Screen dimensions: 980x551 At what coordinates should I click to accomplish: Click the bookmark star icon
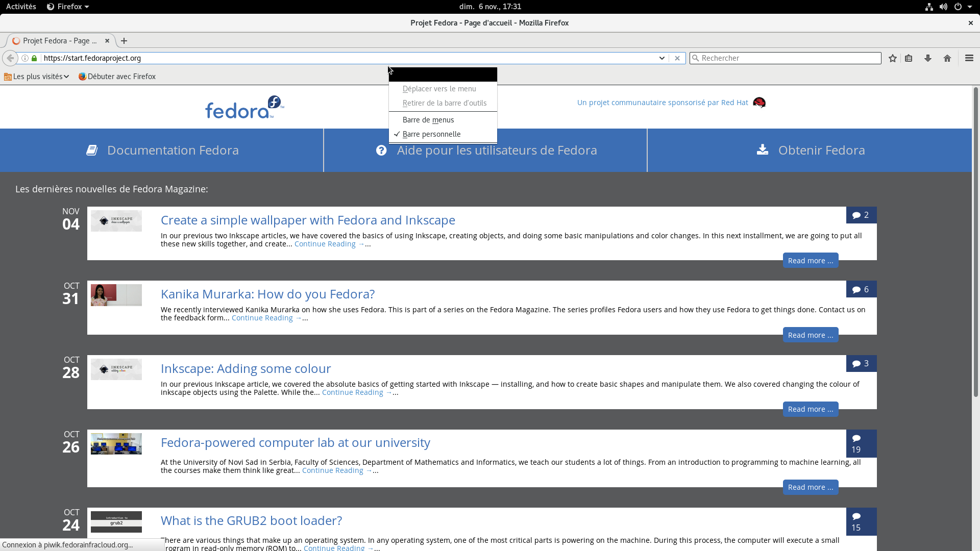click(892, 58)
